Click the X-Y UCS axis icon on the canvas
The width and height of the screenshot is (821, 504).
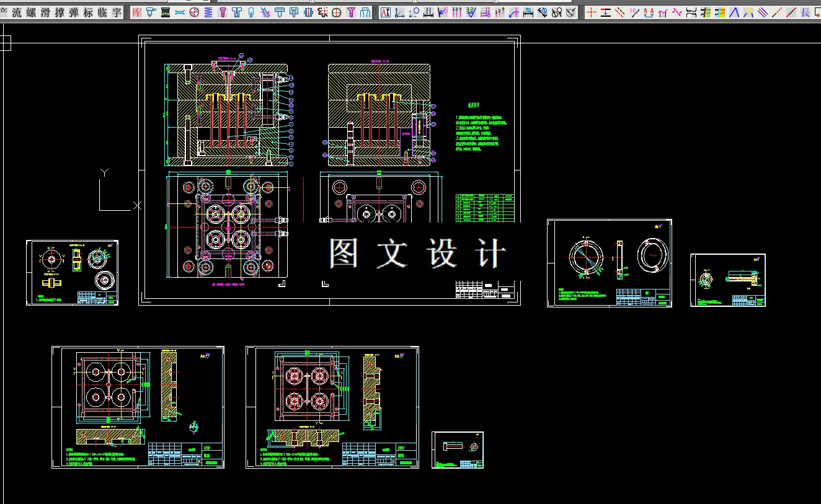[x=120, y=190]
